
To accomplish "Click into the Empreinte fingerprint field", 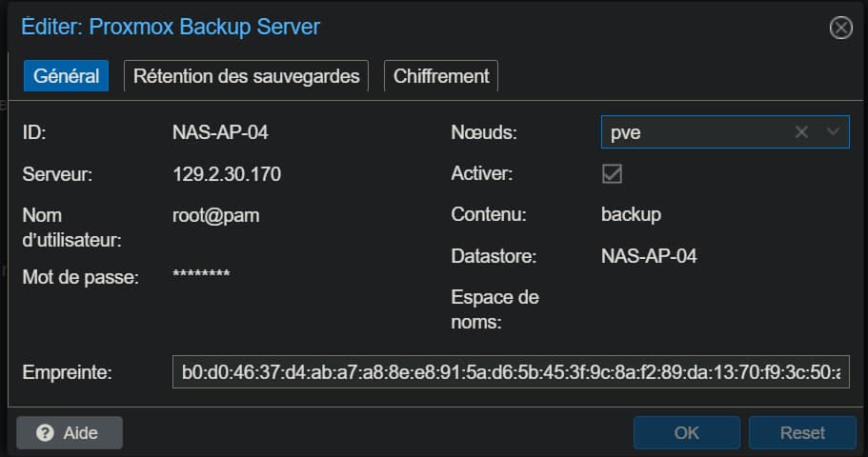I will (x=511, y=372).
